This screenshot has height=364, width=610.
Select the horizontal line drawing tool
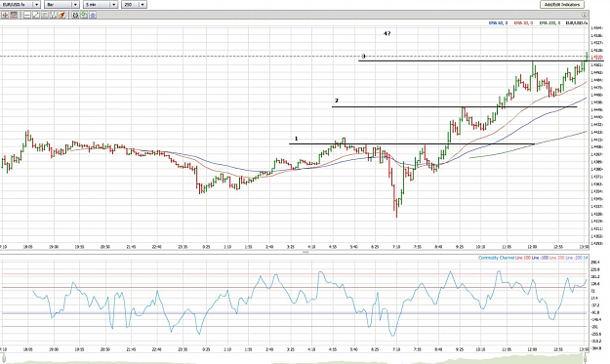pos(27,16)
